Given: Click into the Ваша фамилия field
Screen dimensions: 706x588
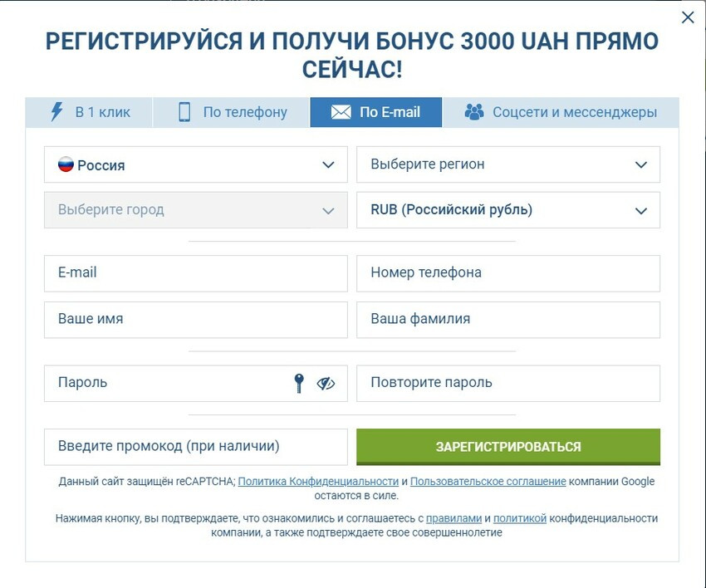Looking at the screenshot, I should coord(508,320).
